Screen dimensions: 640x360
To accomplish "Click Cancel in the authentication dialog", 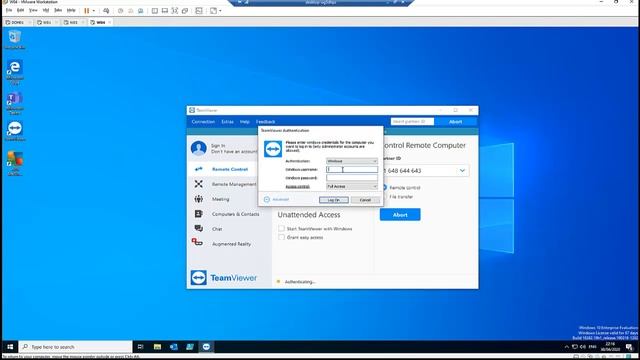I will tap(365, 200).
